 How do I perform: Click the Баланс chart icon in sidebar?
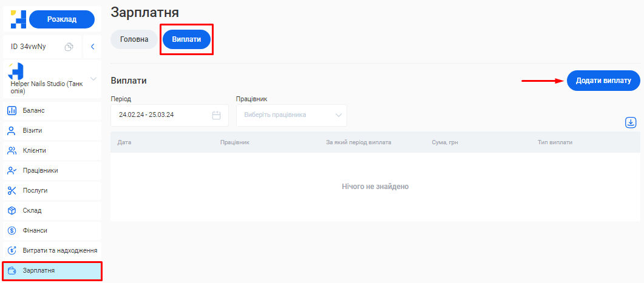(11, 110)
